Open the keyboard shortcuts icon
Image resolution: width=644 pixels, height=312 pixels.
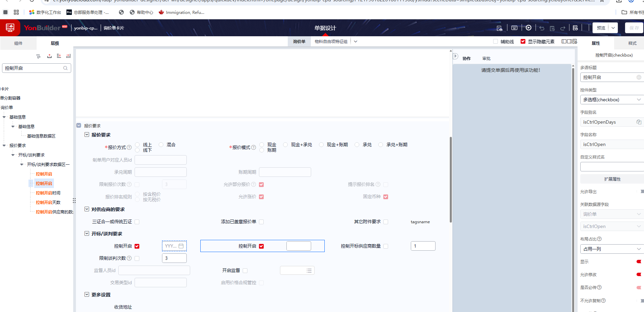pos(514,28)
